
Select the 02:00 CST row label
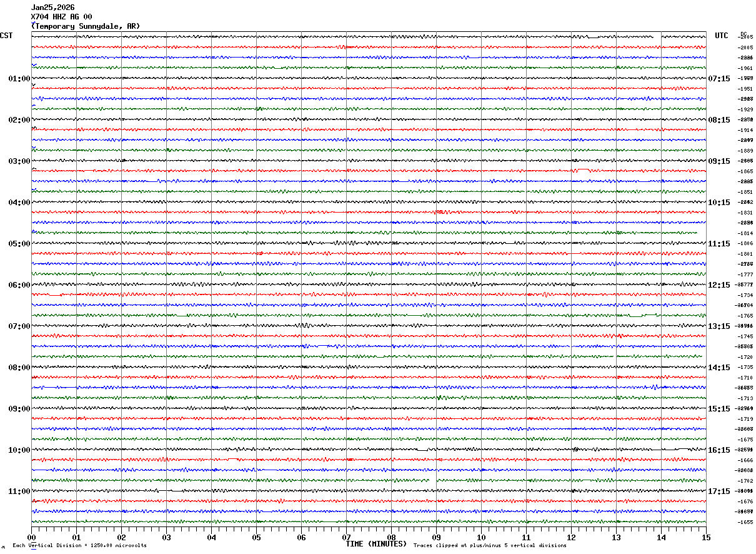pyautogui.click(x=19, y=120)
